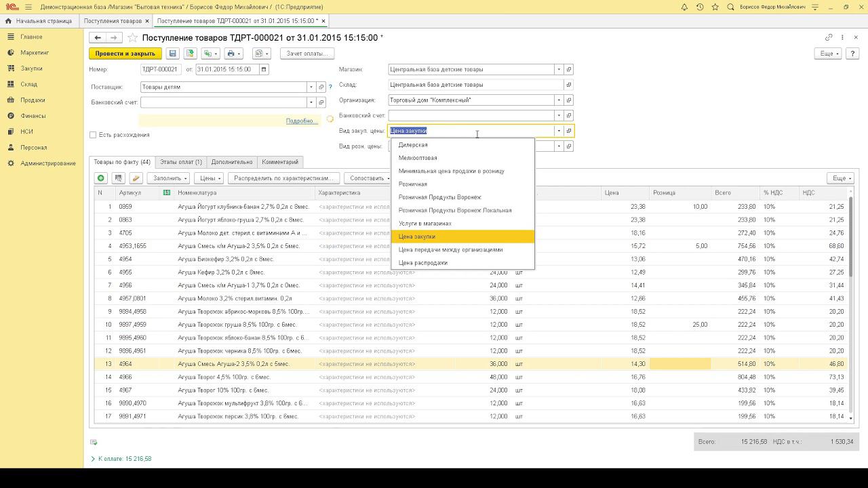Open the supplier record with its open icon

pos(321,87)
